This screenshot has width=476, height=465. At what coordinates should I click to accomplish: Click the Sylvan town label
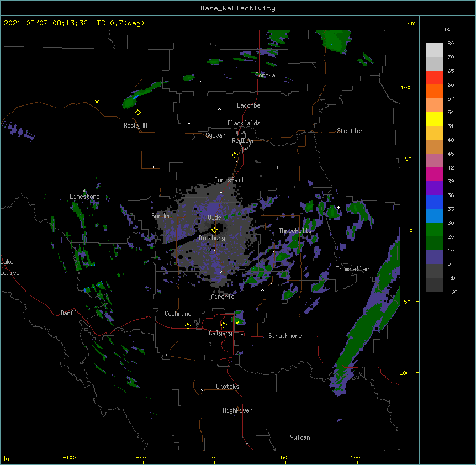tap(215, 135)
